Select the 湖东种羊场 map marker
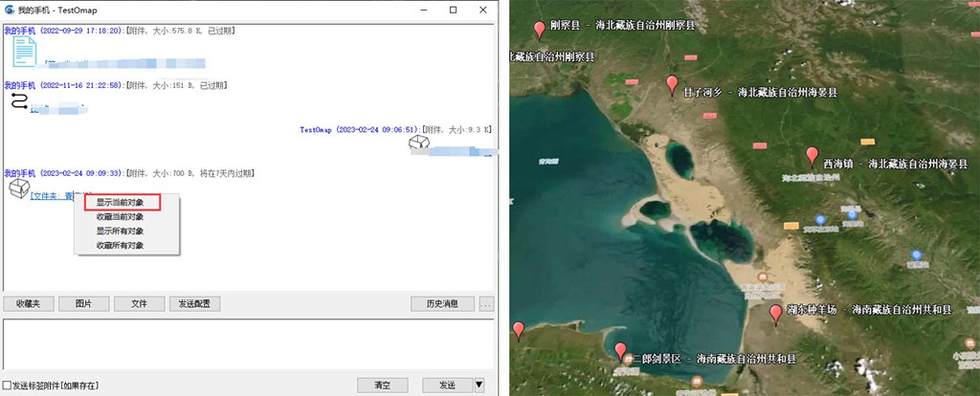This screenshot has height=396, width=980. pyautogui.click(x=775, y=314)
